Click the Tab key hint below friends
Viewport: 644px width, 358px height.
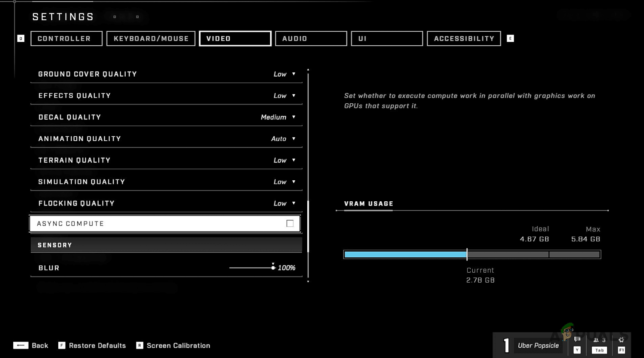(x=599, y=350)
